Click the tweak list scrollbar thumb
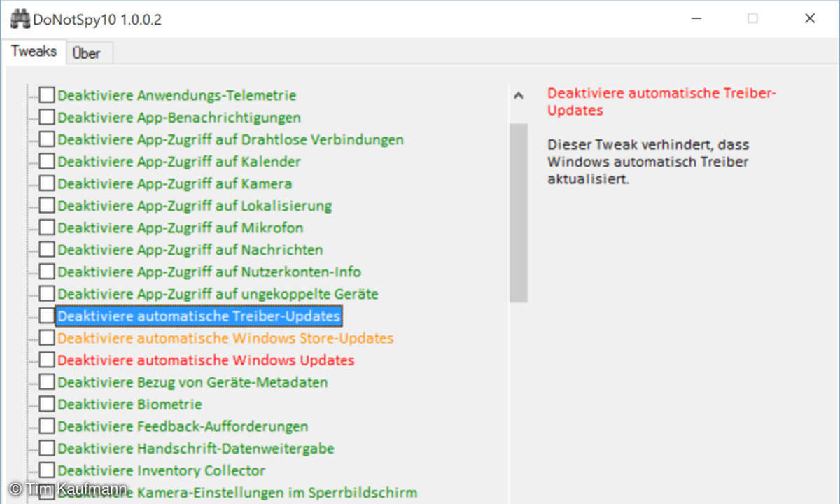Screen dimensions: 840x504 point(518,213)
